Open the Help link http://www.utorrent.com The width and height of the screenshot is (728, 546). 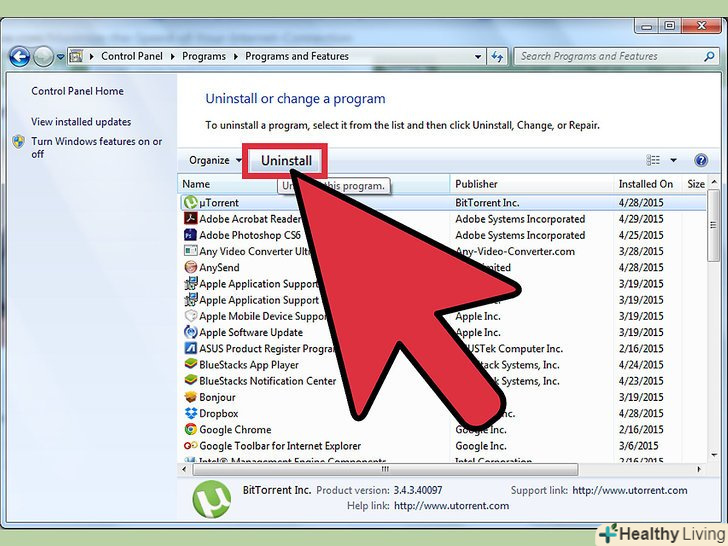click(x=451, y=506)
